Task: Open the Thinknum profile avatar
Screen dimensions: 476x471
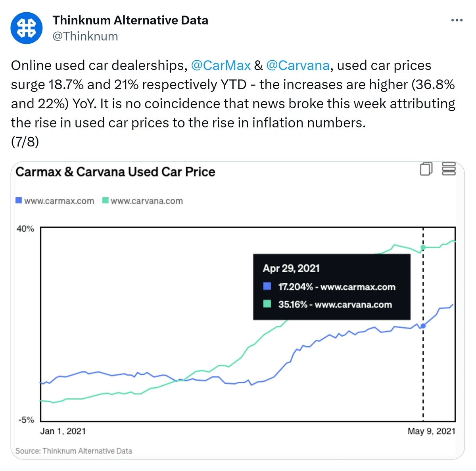Action: tap(27, 28)
